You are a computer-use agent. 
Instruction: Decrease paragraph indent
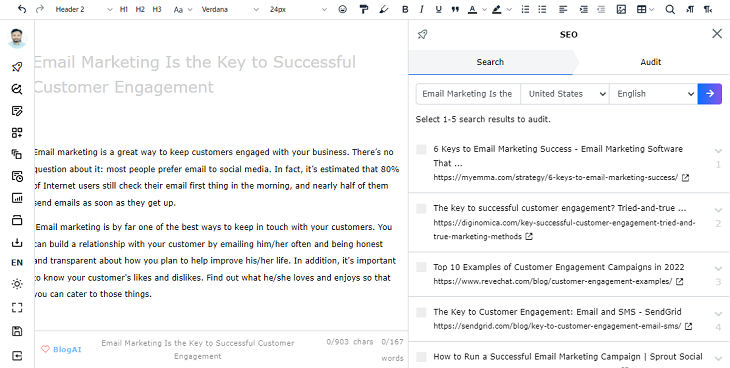(601, 9)
